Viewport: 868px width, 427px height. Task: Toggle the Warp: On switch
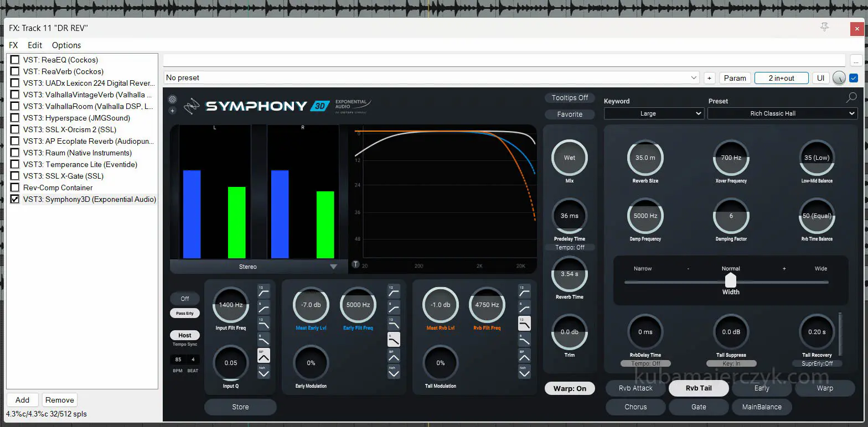(x=570, y=388)
